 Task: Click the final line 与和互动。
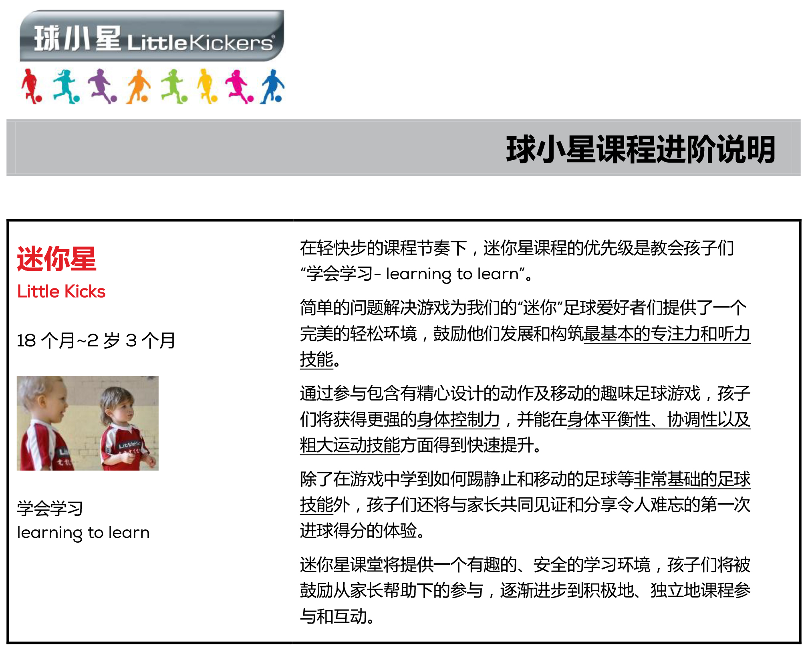(337, 616)
